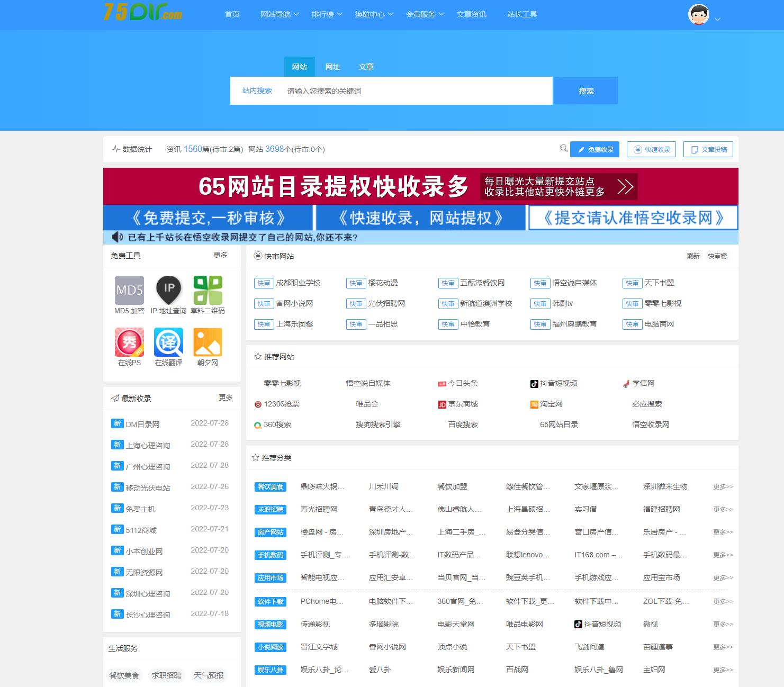Viewport: 784px width, 687px height.
Task: Expand 更多>> for 手机数码 category
Action: point(723,555)
